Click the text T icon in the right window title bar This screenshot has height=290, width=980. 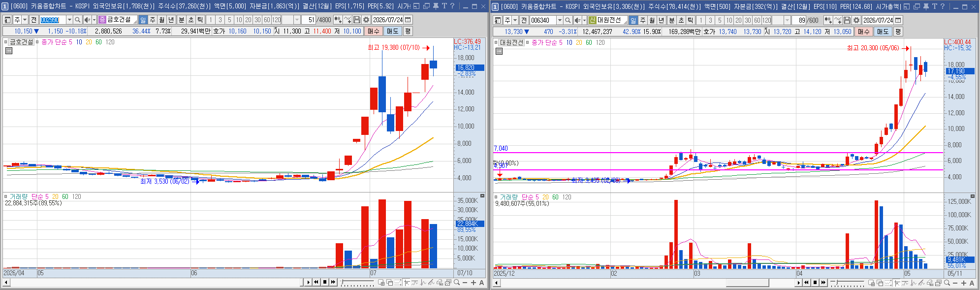pos(934,6)
